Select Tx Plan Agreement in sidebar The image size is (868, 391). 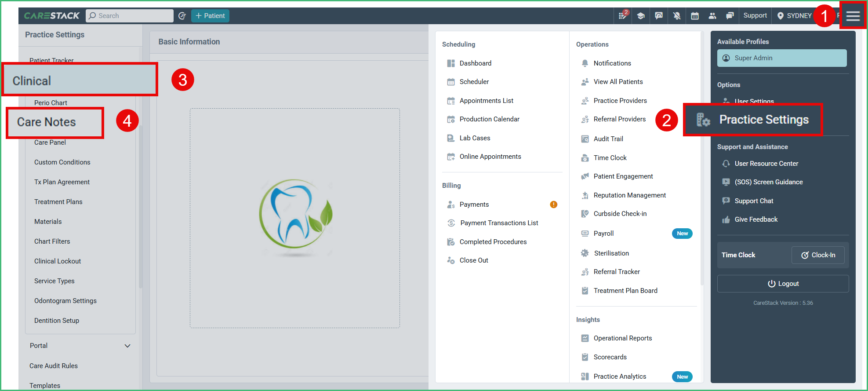[62, 182]
